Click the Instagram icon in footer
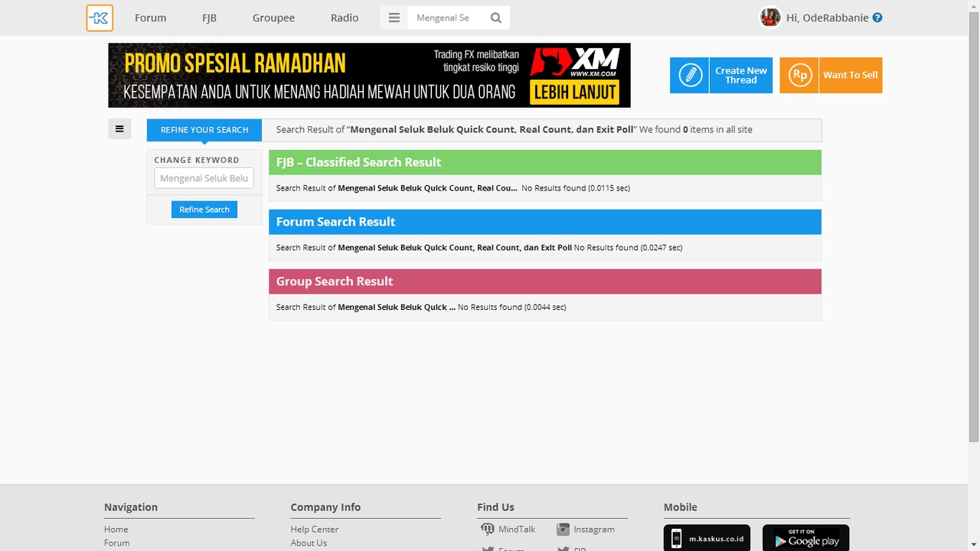This screenshot has width=980, height=551. click(563, 529)
